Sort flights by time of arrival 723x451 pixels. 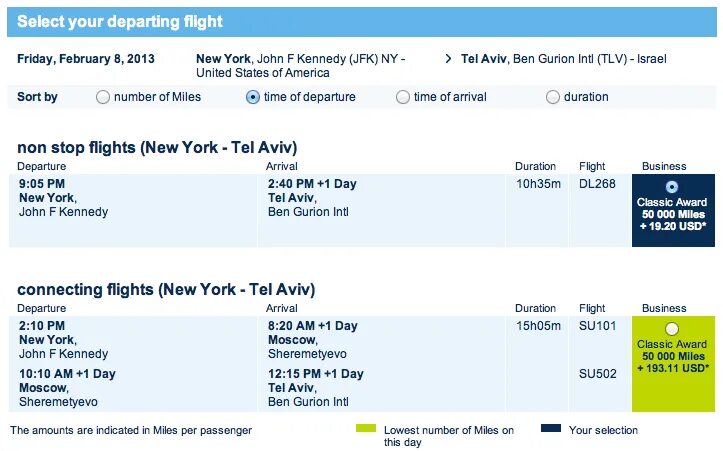[403, 97]
